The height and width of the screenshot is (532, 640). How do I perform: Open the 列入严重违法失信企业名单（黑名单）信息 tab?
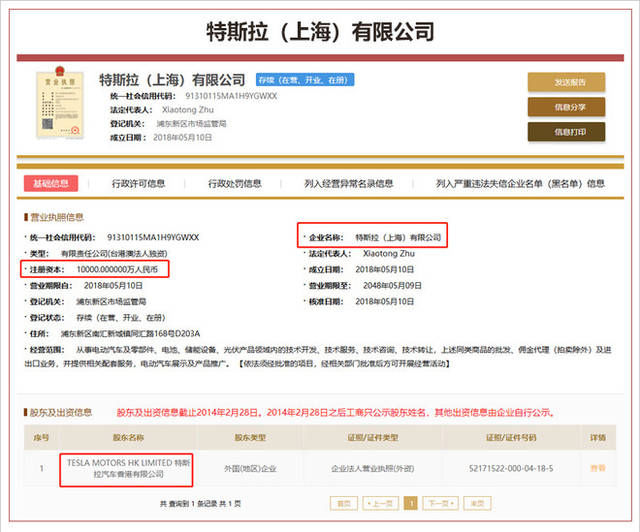(520, 184)
